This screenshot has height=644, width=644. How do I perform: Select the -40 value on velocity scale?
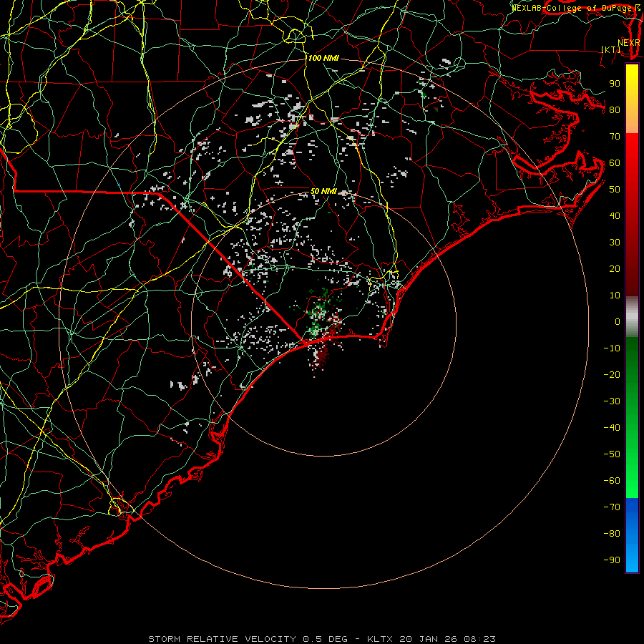[x=612, y=428]
